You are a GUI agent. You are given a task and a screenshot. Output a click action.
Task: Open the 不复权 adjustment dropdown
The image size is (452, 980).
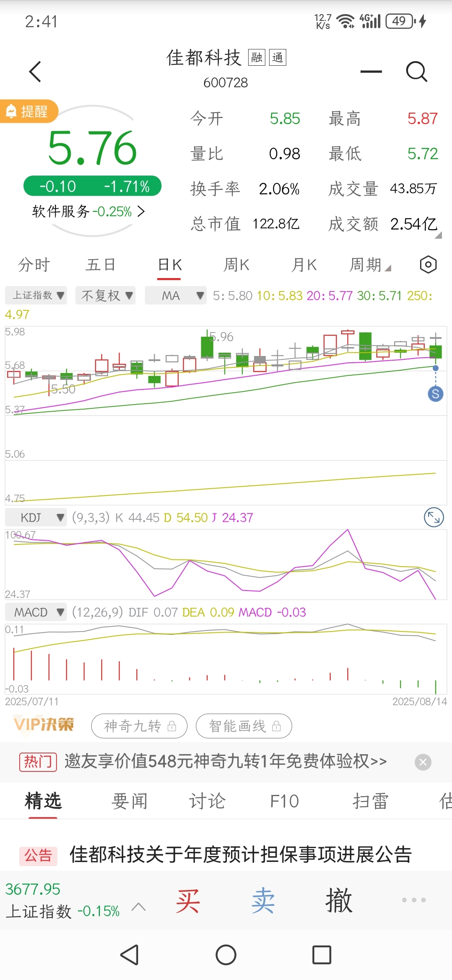click(x=105, y=295)
